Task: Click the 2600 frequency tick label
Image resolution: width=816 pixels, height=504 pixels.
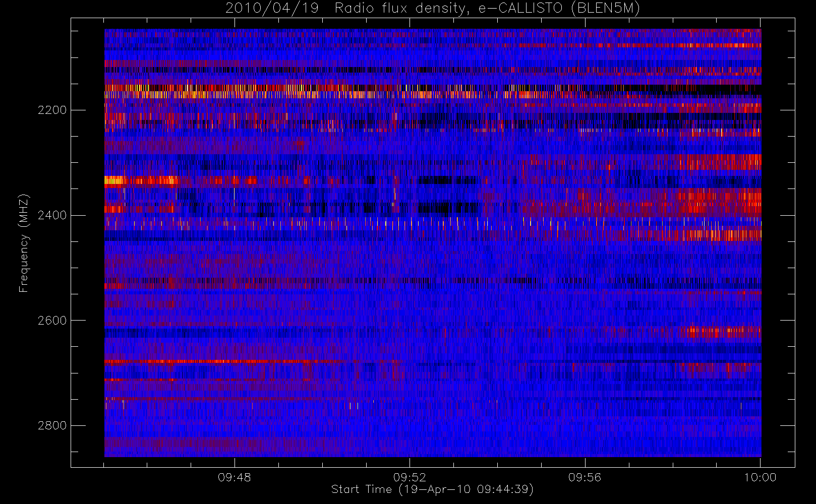Action: coord(52,321)
